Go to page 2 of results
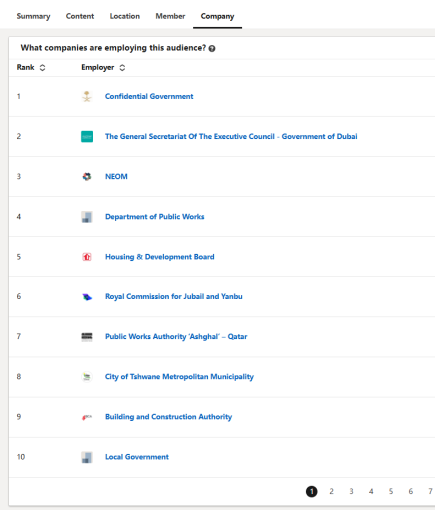Screen dimensions: 435x510 coord(331,491)
